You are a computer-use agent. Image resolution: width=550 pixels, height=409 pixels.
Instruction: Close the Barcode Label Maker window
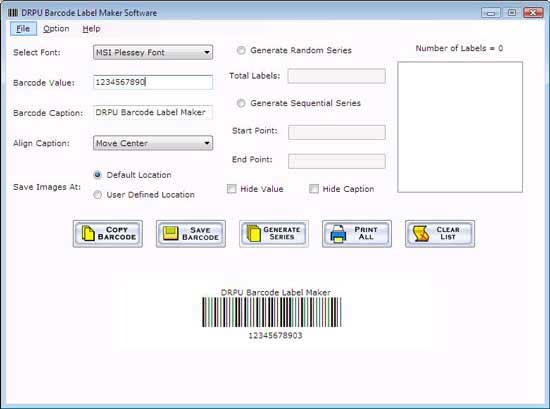coord(533,13)
